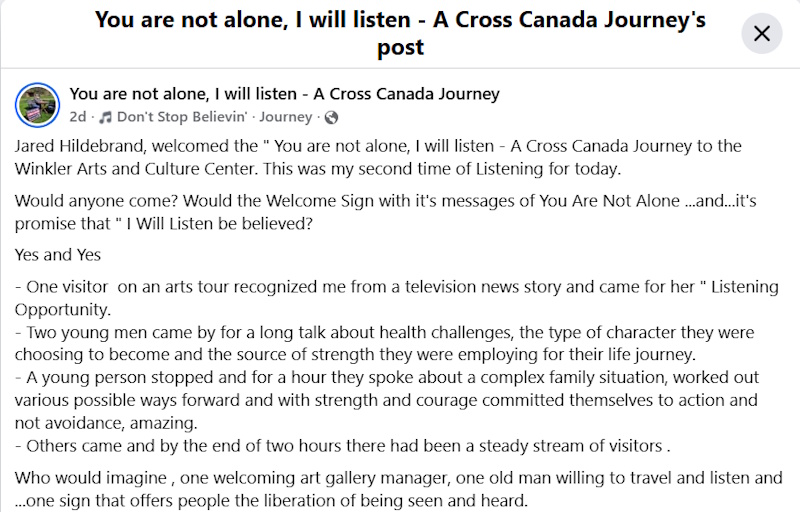Click the 'Two young men came by' bullet
This screenshot has width=800, height=512.
coord(384,343)
